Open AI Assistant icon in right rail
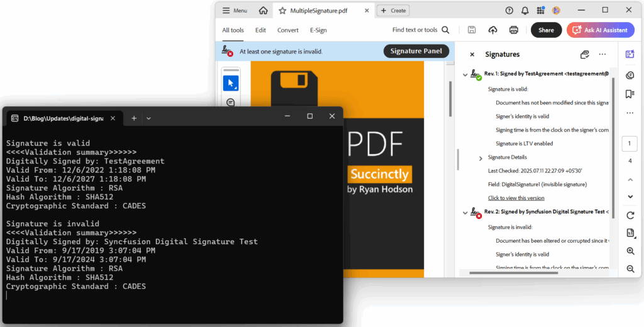The height and width of the screenshot is (327, 644). [x=630, y=54]
